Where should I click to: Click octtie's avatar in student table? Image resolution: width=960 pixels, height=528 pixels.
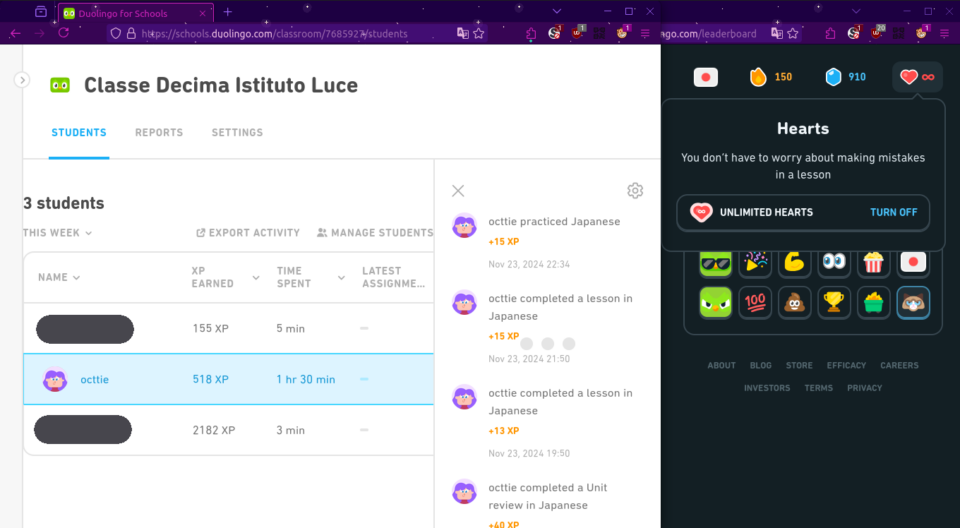[55, 379]
